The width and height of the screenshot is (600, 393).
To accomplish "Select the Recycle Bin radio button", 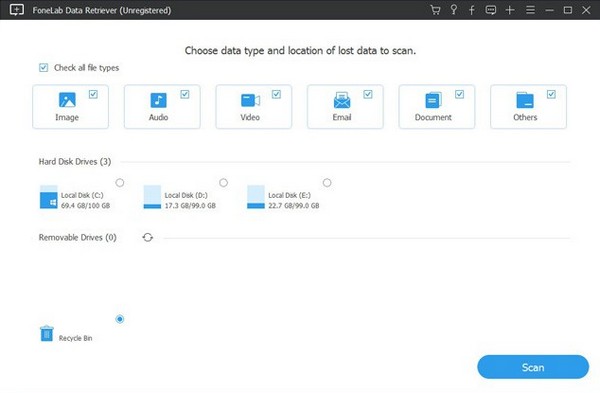I will [120, 319].
